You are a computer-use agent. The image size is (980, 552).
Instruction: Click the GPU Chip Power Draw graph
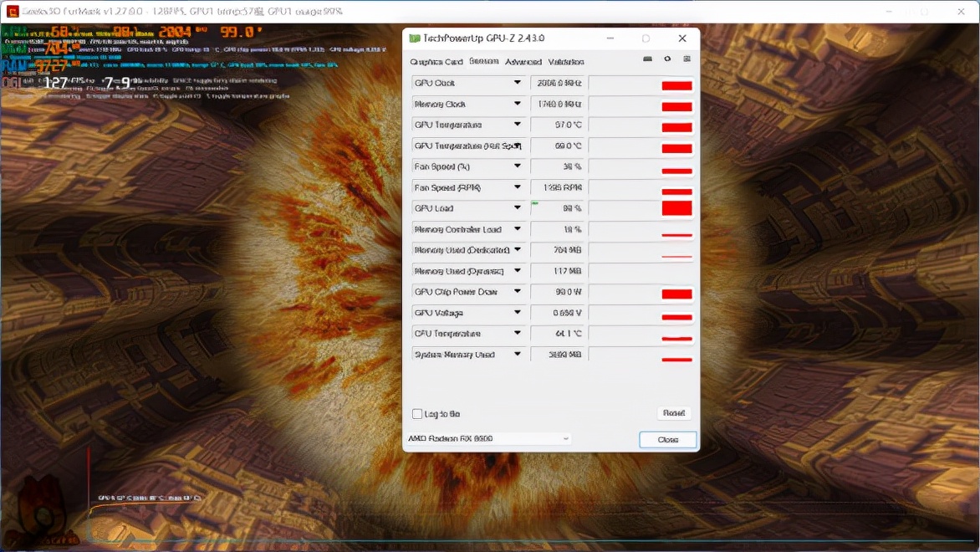pyautogui.click(x=641, y=292)
